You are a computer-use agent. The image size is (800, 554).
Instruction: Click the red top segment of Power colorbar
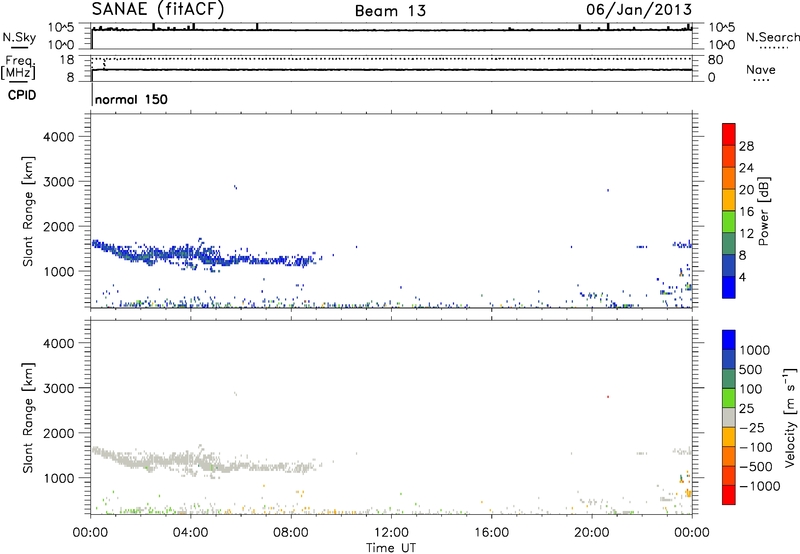(729, 135)
